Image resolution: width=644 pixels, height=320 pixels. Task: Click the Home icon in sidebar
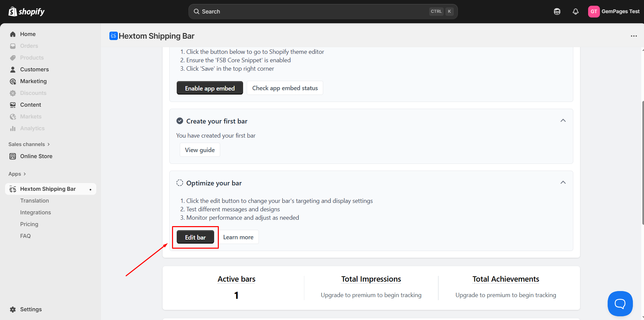coord(13,34)
